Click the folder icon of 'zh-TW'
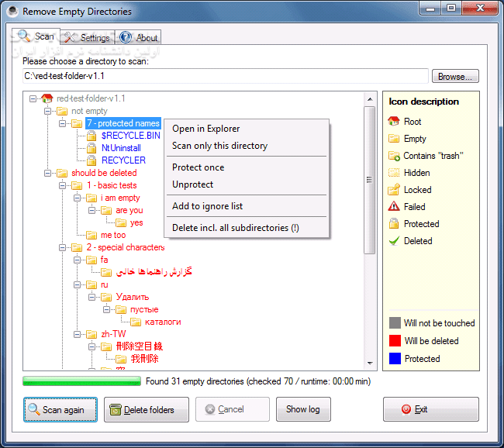The height and width of the screenshot is (448, 504). pyautogui.click(x=91, y=335)
